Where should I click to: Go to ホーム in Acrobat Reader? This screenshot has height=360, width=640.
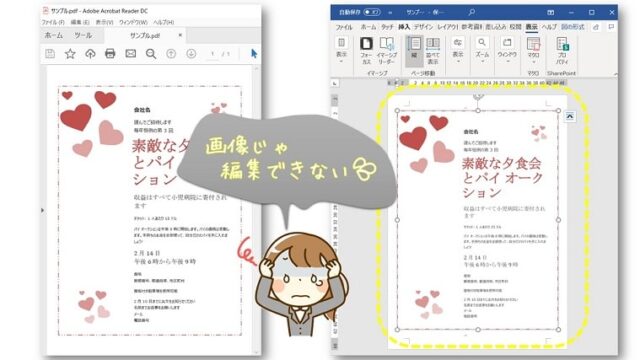[x=54, y=36]
